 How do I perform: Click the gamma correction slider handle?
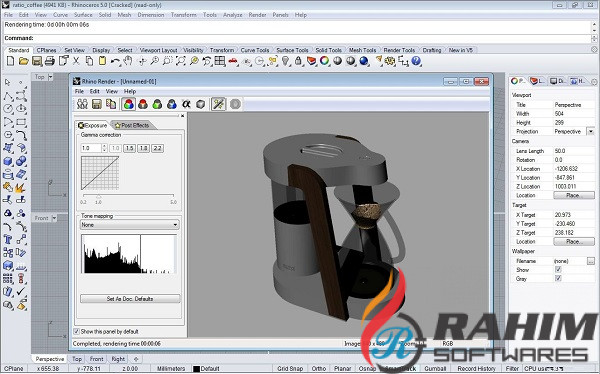pyautogui.click(x=98, y=196)
